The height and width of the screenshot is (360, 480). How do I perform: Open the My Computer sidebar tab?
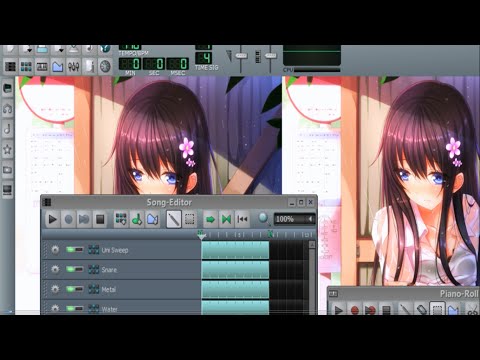(x=7, y=190)
